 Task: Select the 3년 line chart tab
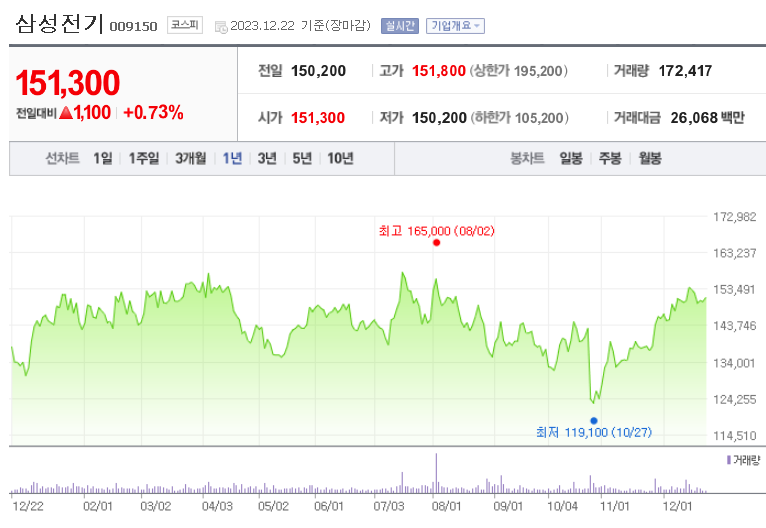click(x=267, y=158)
